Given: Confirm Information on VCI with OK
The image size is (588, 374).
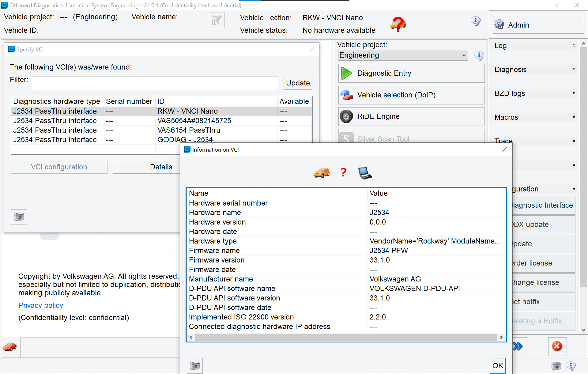Looking at the screenshot, I should 498,365.
